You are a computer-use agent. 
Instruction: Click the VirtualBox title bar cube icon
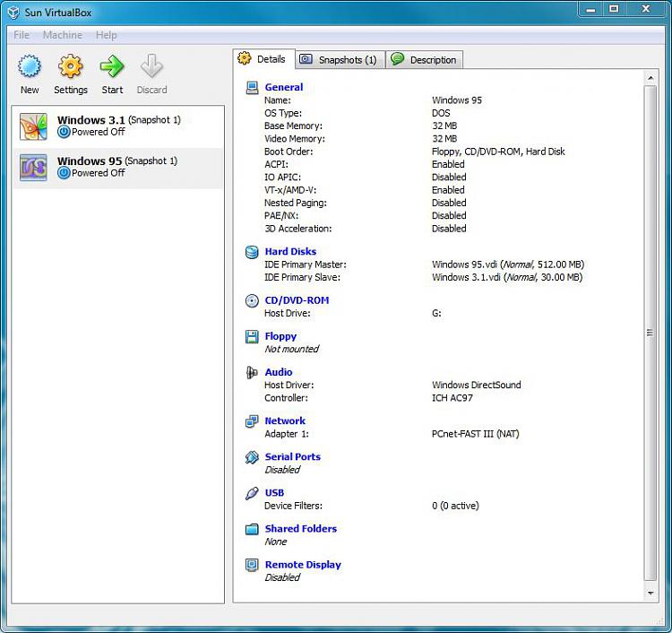coord(13,13)
